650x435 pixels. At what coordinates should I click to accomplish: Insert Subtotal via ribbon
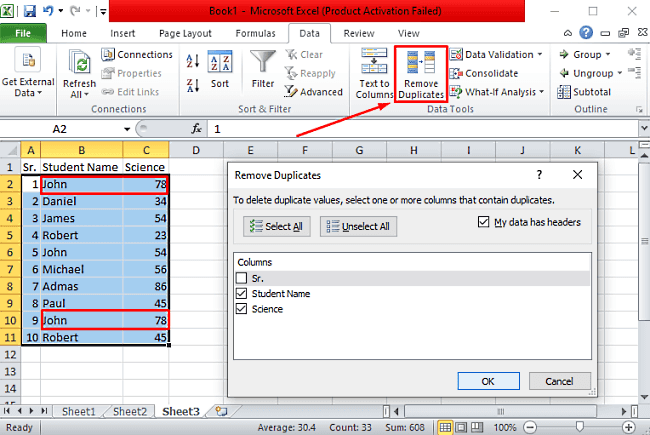click(x=585, y=92)
